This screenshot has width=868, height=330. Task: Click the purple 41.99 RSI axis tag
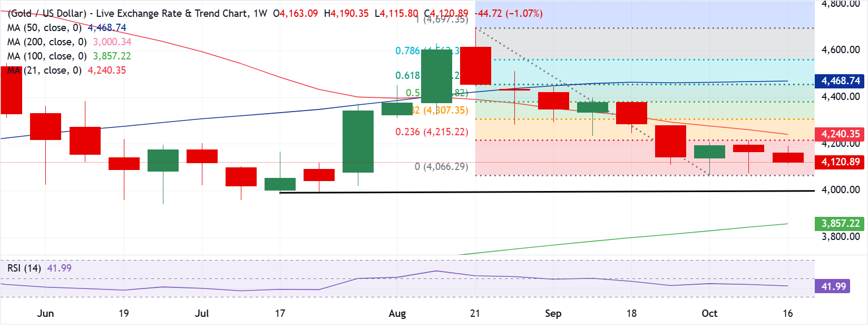833,286
